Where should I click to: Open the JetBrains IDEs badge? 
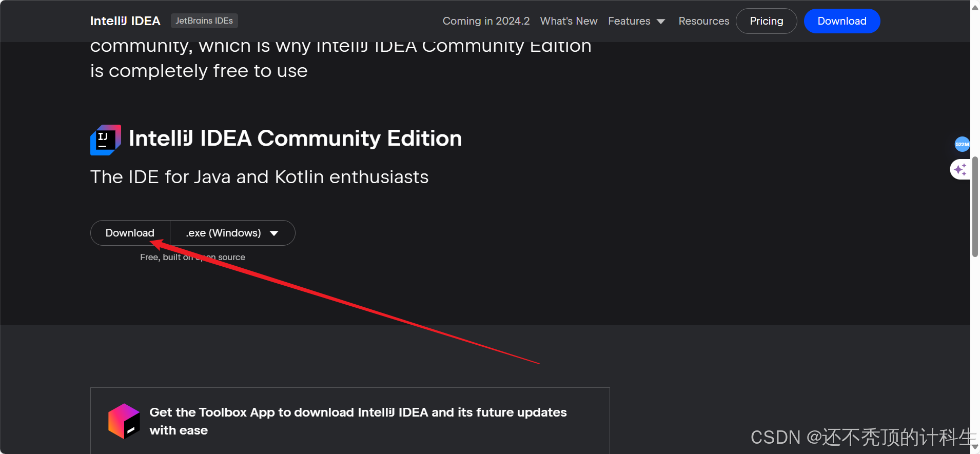pyautogui.click(x=204, y=21)
